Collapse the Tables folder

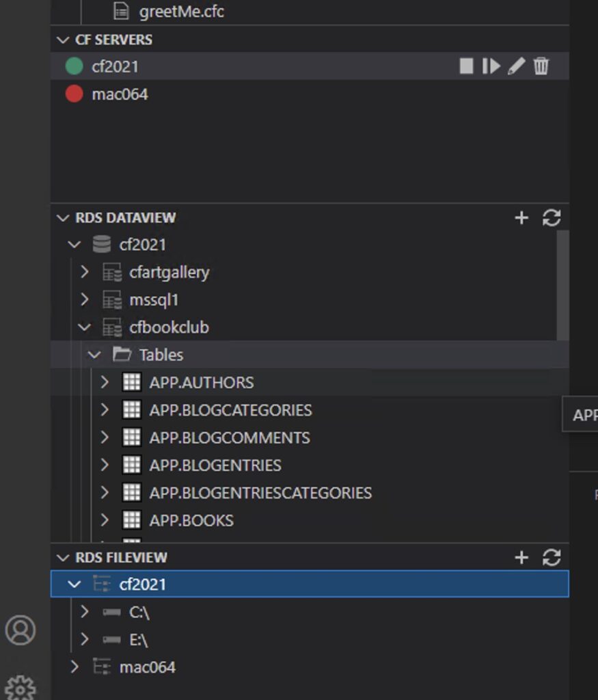tap(94, 355)
